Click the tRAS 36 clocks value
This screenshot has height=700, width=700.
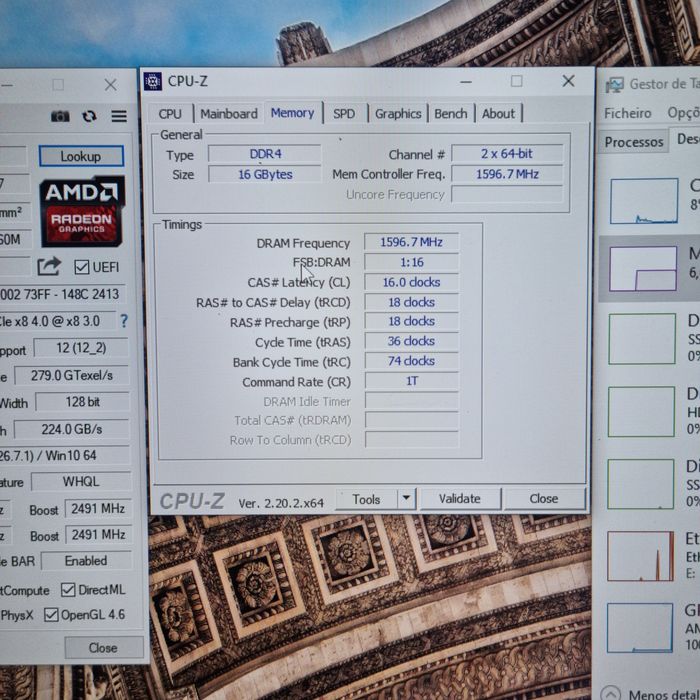411,341
